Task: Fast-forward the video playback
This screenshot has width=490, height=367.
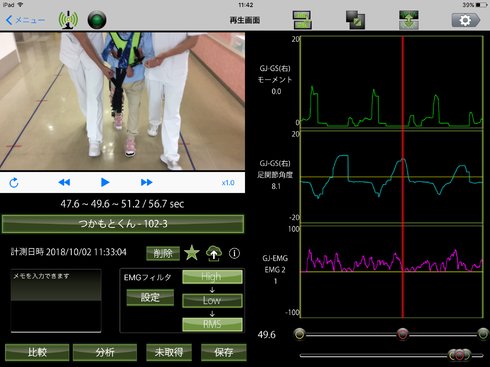Action: point(146,182)
